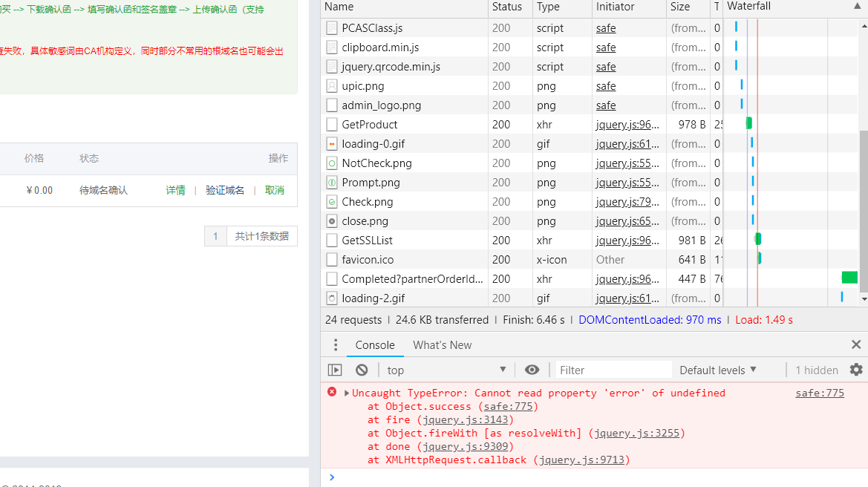Open the safe:775 source link at right
This screenshot has width=868, height=487.
[820, 393]
